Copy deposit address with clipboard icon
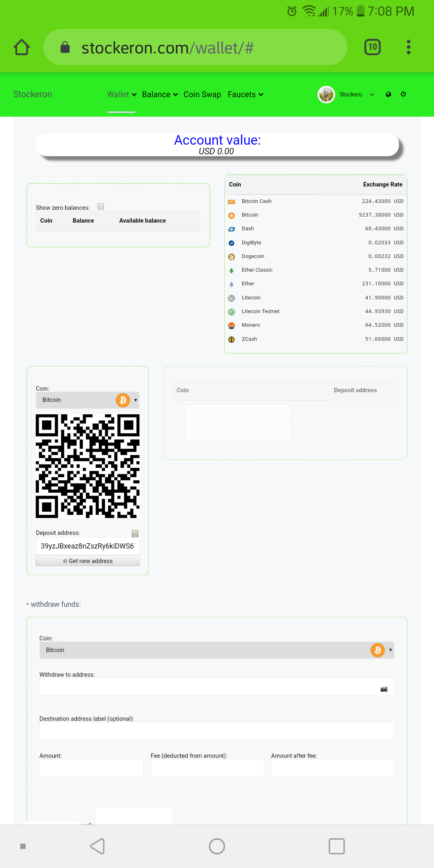Image resolution: width=434 pixels, height=868 pixels. click(x=135, y=534)
